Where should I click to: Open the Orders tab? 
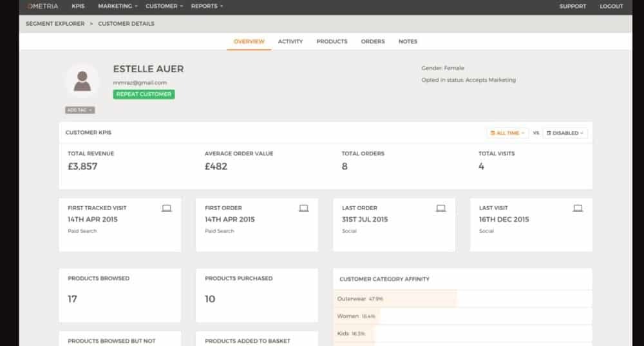coord(373,41)
